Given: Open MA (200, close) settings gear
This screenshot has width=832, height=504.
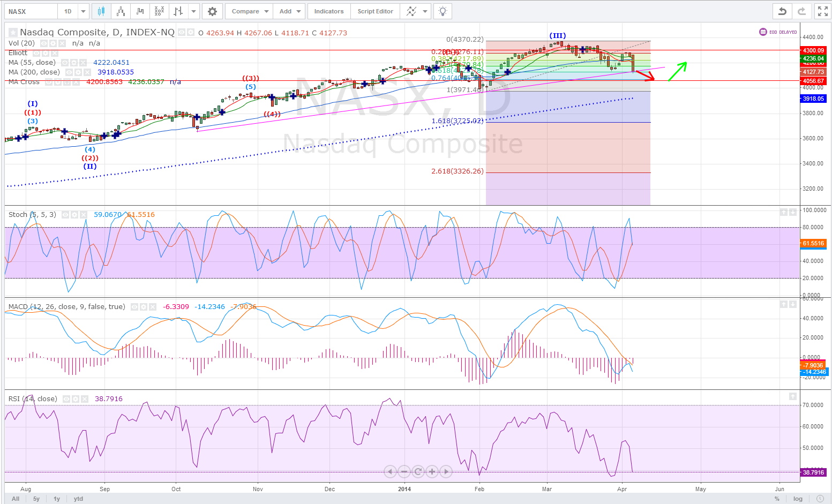Looking at the screenshot, I should [78, 72].
